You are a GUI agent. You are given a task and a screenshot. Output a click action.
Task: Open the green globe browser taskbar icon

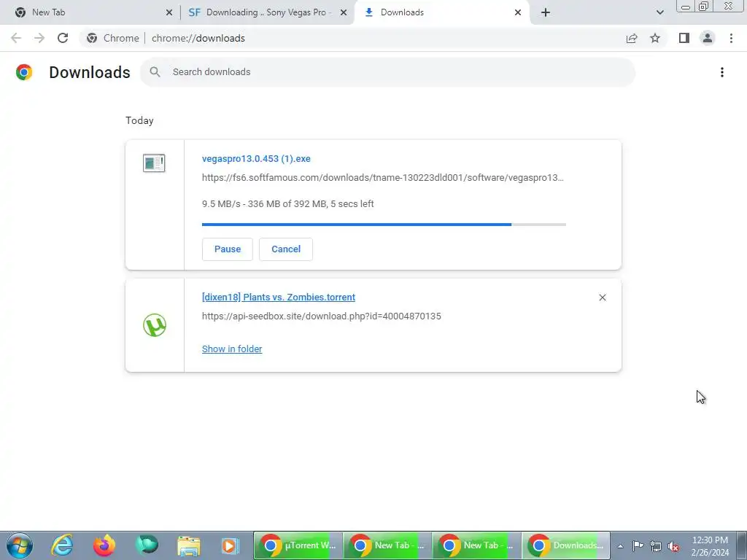click(x=146, y=545)
